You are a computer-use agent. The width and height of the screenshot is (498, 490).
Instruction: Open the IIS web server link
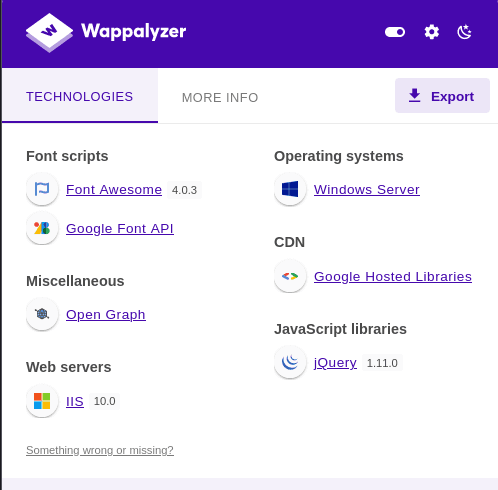(75, 401)
